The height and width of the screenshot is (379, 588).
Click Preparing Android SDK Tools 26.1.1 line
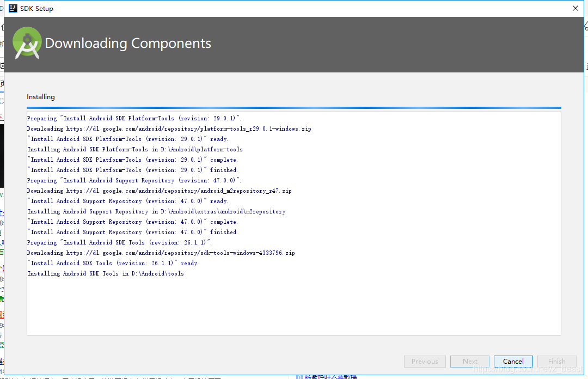pos(119,242)
